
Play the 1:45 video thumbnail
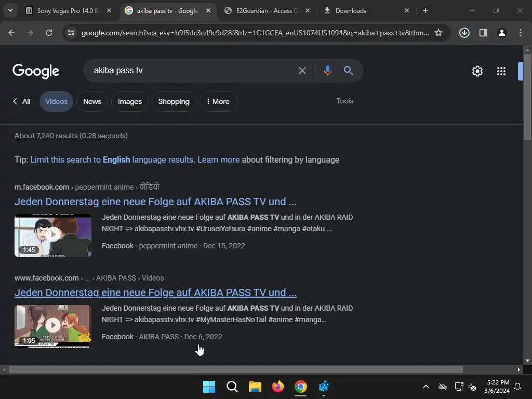(x=53, y=235)
